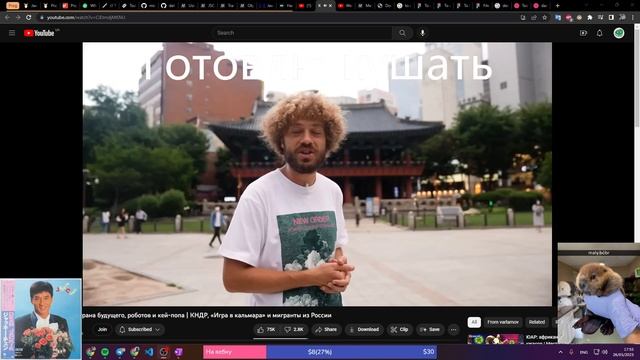The width and height of the screenshot is (640, 360).
Task: Open the YouTube hamburger guide menu
Action: coord(12,33)
